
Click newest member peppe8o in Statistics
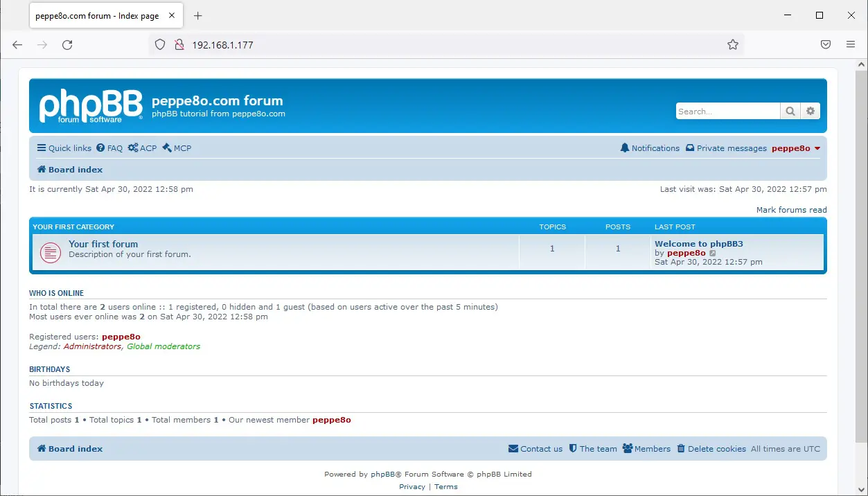[332, 420]
